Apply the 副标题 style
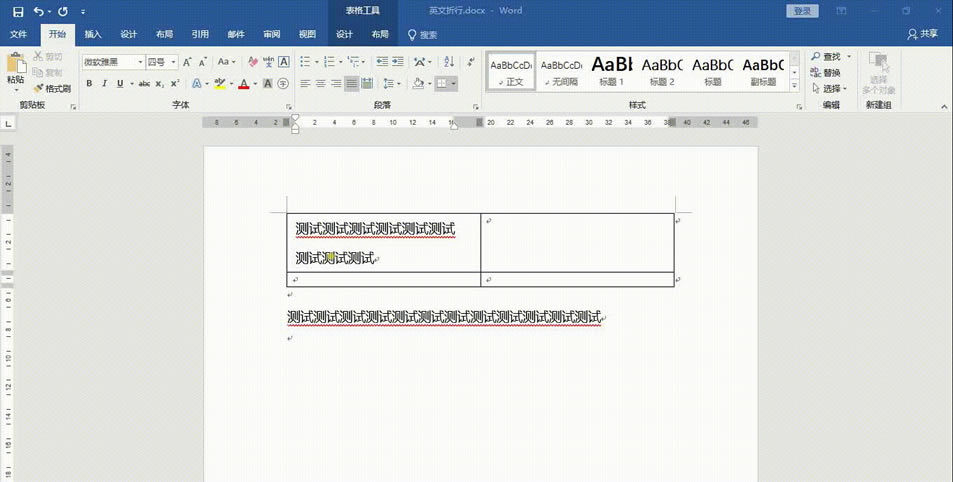Image resolution: width=953 pixels, height=482 pixels. pyautogui.click(x=763, y=71)
